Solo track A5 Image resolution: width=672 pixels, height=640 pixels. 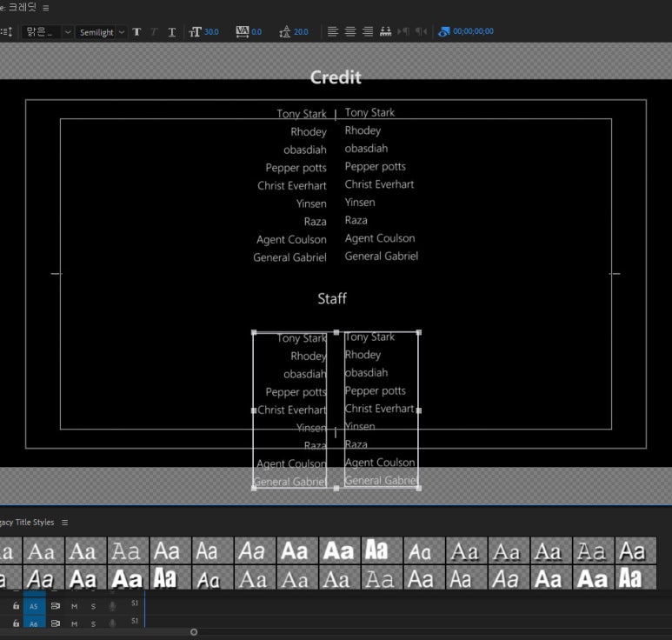(93, 607)
